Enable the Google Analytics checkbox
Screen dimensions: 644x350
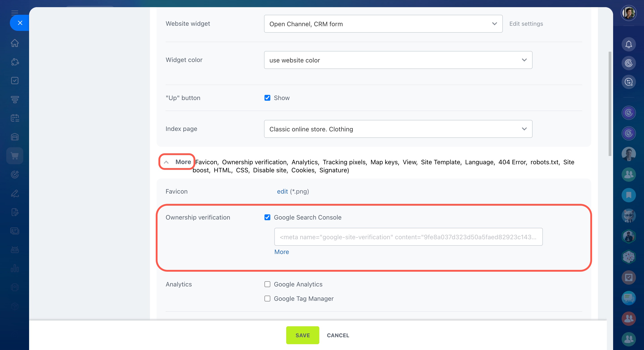pos(267,284)
